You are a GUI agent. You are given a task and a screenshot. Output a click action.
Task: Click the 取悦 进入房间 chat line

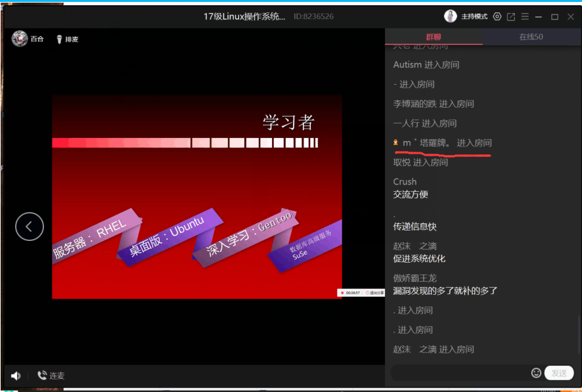point(420,162)
